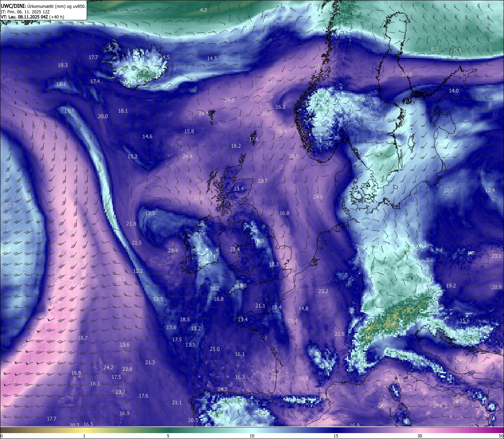The width and height of the screenshot is (504, 439).
Task: Click the 19.2 map value
Action: (451, 285)
